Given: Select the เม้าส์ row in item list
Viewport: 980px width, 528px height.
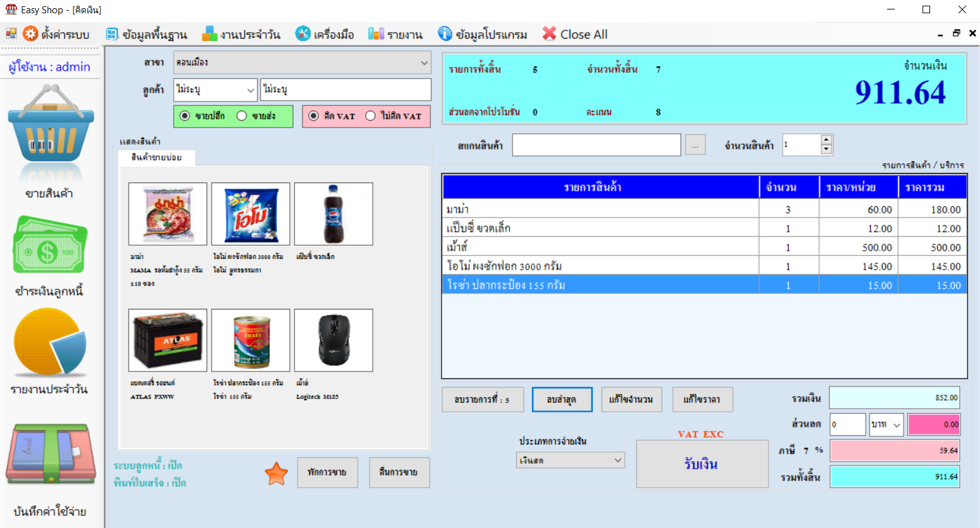Looking at the screenshot, I should click(x=704, y=247).
